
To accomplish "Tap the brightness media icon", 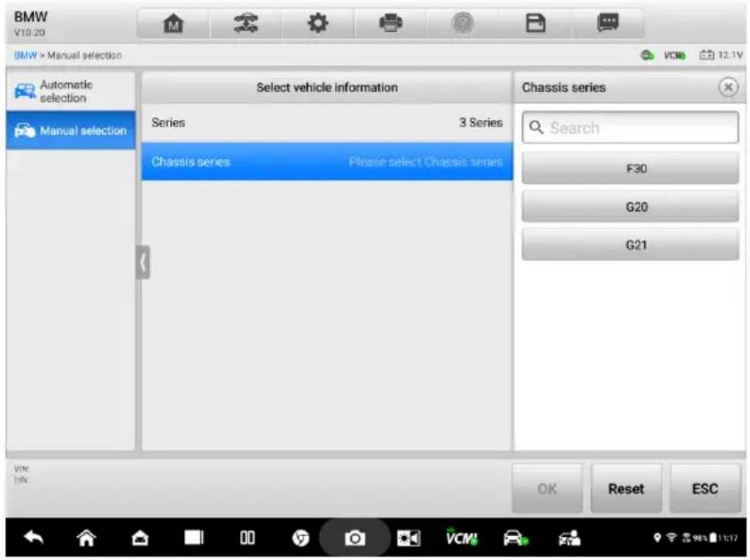I will tap(409, 538).
